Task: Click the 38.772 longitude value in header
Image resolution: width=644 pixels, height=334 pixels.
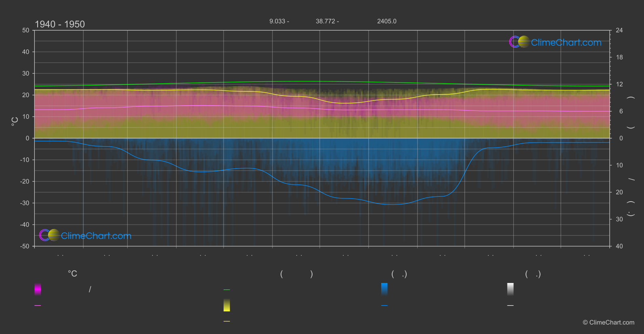Action: point(325,21)
